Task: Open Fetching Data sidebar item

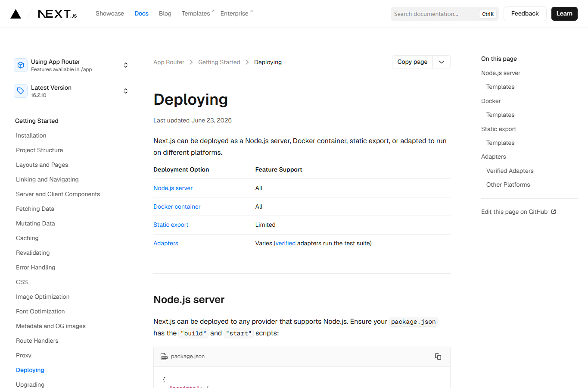Action: tap(35, 209)
